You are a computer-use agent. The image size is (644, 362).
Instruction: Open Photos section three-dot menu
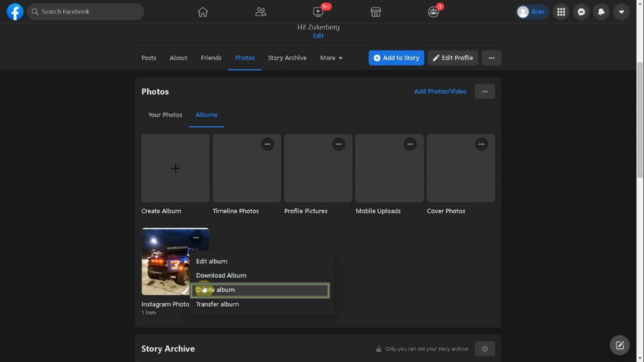[x=485, y=91]
